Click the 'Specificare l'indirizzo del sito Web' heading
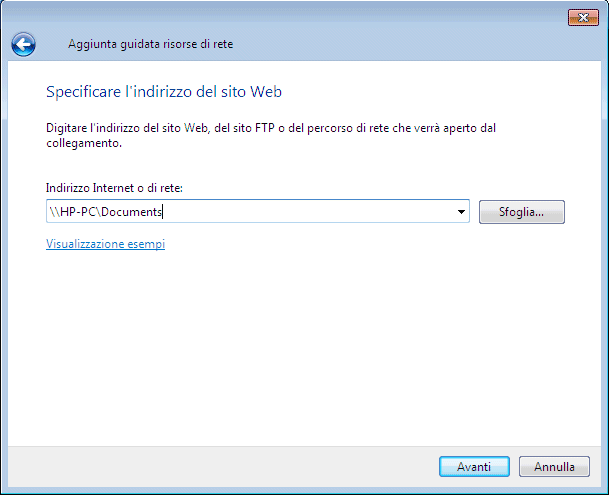The image size is (609, 495). (x=164, y=92)
